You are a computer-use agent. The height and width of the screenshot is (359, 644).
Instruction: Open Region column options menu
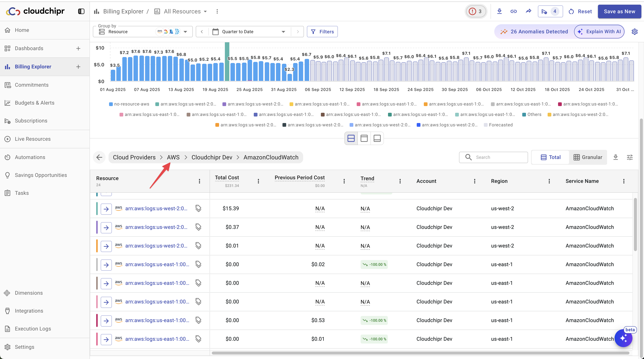pos(549,181)
